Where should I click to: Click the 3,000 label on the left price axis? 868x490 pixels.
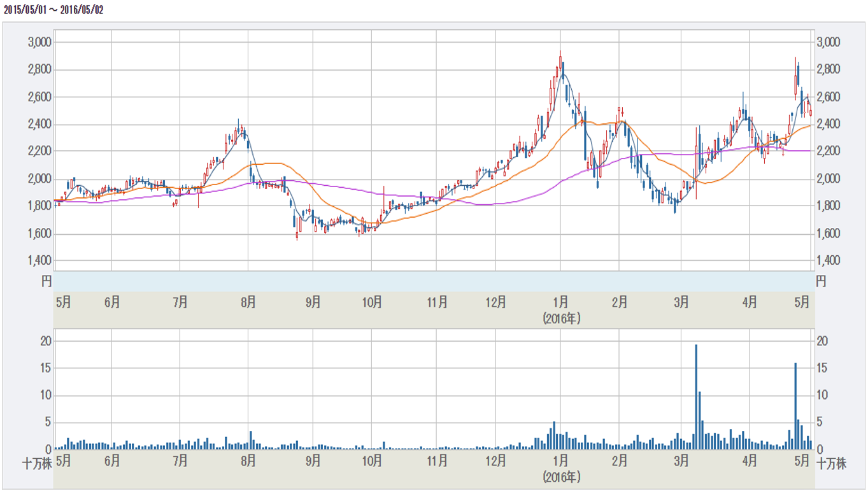(x=39, y=42)
